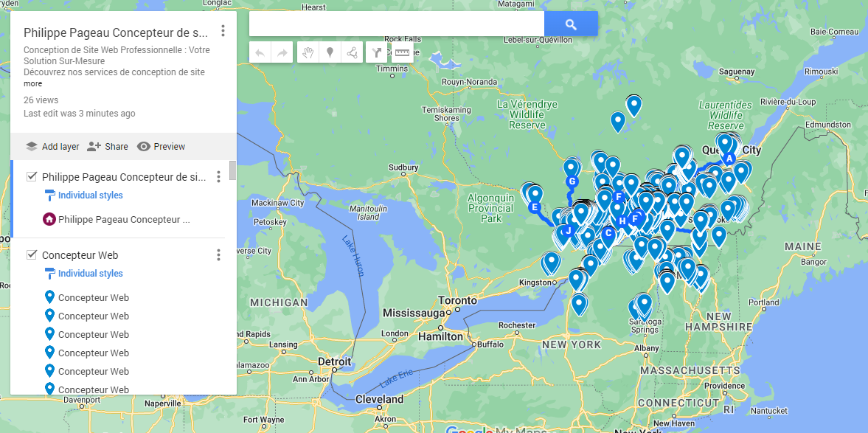Image resolution: width=868 pixels, height=433 pixels.
Task: Click the Philippe Pageau layer title text
Action: coord(124,176)
